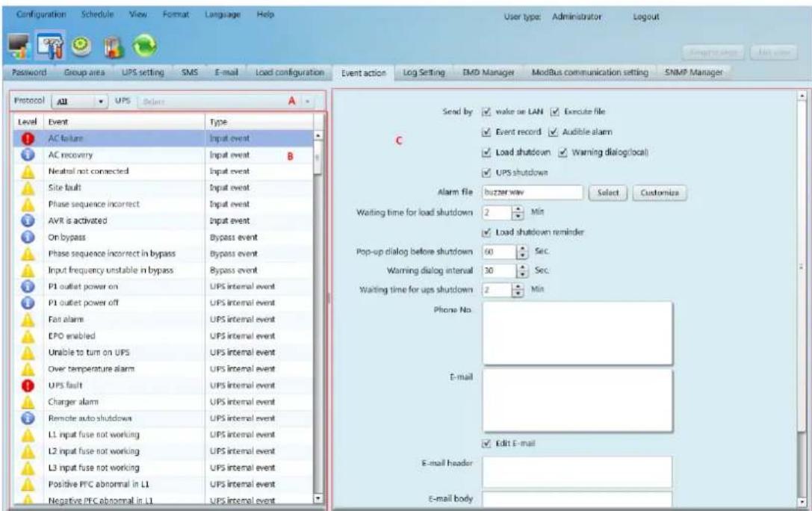The height and width of the screenshot is (511, 812).
Task: Open the UPS Select dropdown
Action: (x=226, y=102)
